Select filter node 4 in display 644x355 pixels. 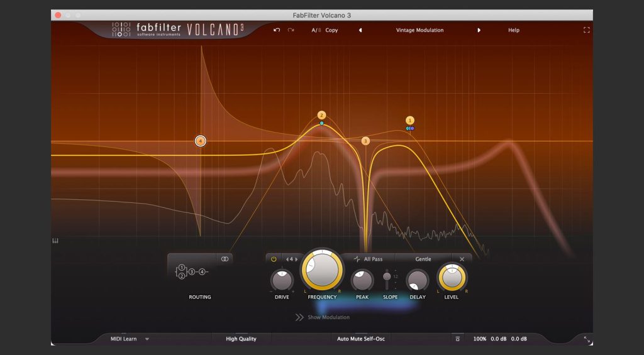[201, 141]
